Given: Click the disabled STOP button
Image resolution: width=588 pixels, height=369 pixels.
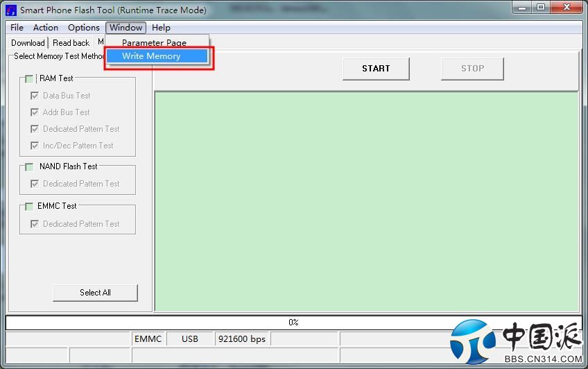Looking at the screenshot, I should [x=472, y=69].
